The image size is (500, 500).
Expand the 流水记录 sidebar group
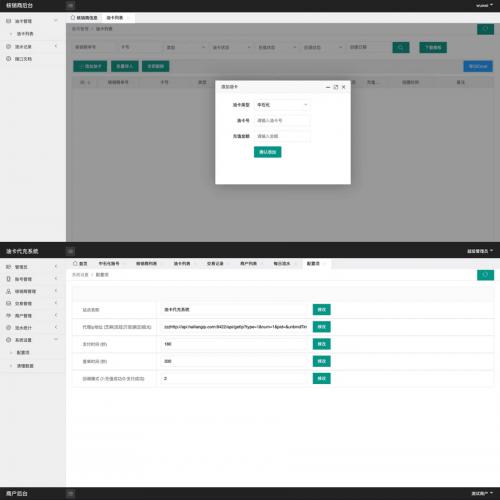(x=56, y=46)
